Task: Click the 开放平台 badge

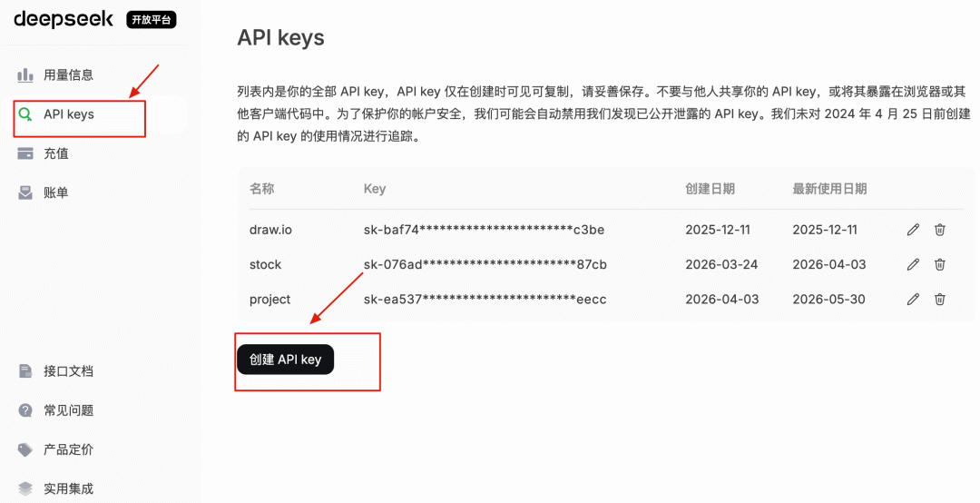Action: 152,20
